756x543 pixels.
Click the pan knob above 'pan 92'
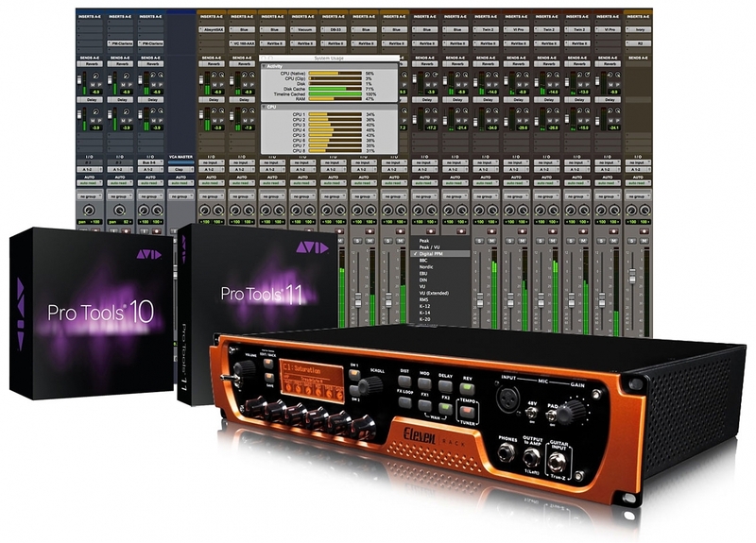tap(119, 210)
